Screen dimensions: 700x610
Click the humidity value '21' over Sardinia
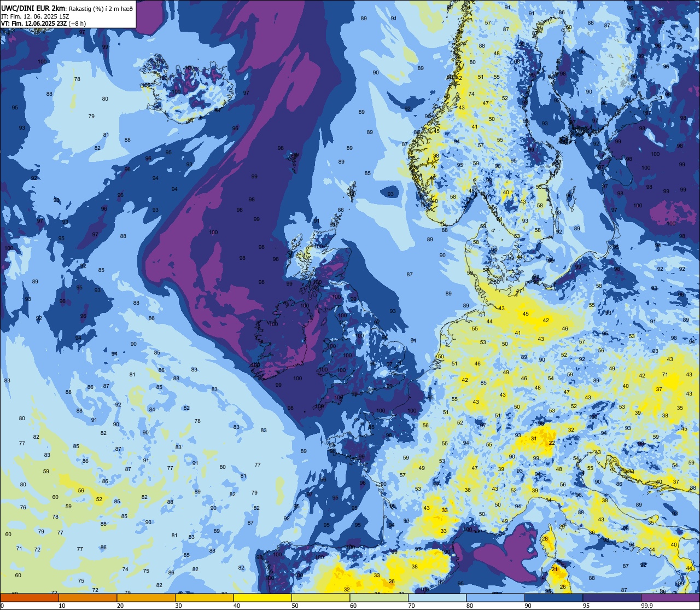pos(555,570)
